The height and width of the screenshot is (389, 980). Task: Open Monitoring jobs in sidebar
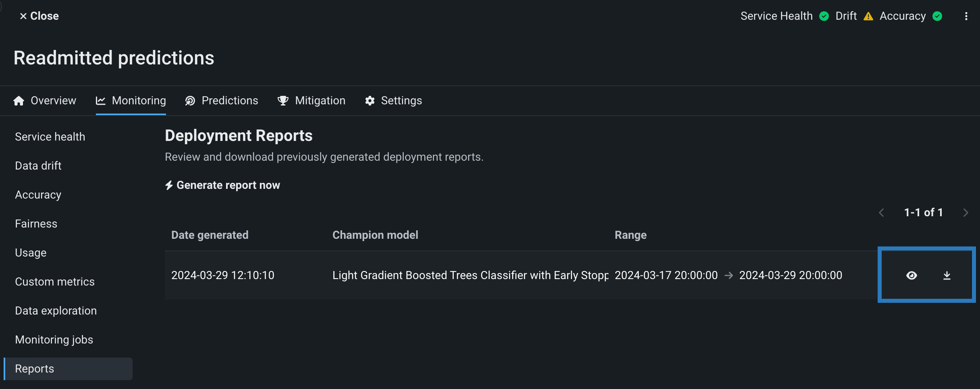coord(54,340)
